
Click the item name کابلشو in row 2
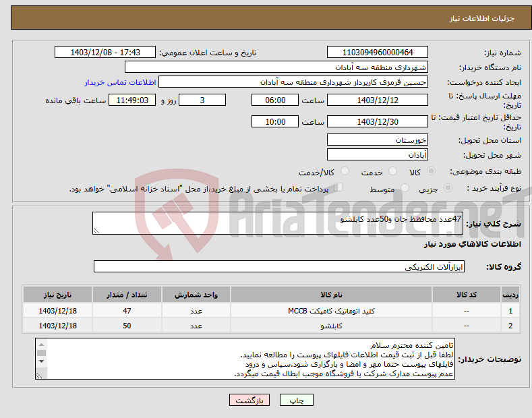point(331,326)
